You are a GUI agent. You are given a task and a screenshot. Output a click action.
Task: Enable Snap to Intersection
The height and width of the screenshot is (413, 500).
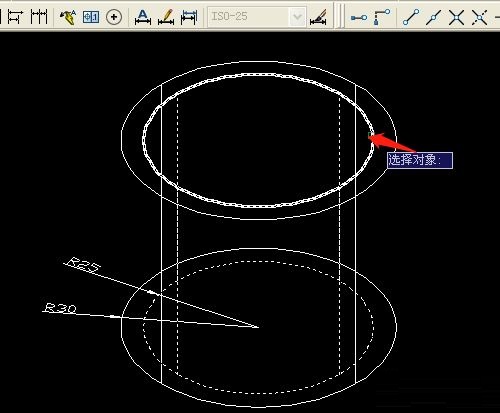pos(456,17)
